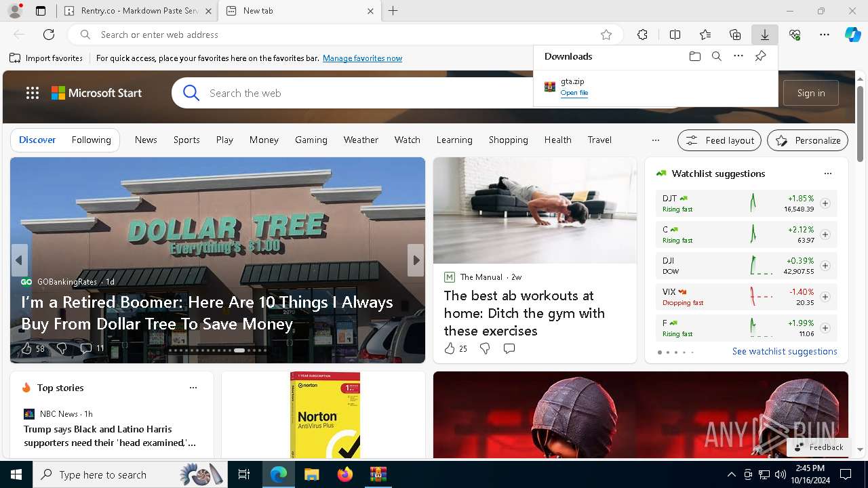Screen dimensions: 868x488
Task: Show hidden system tray icons
Action: click(731, 474)
